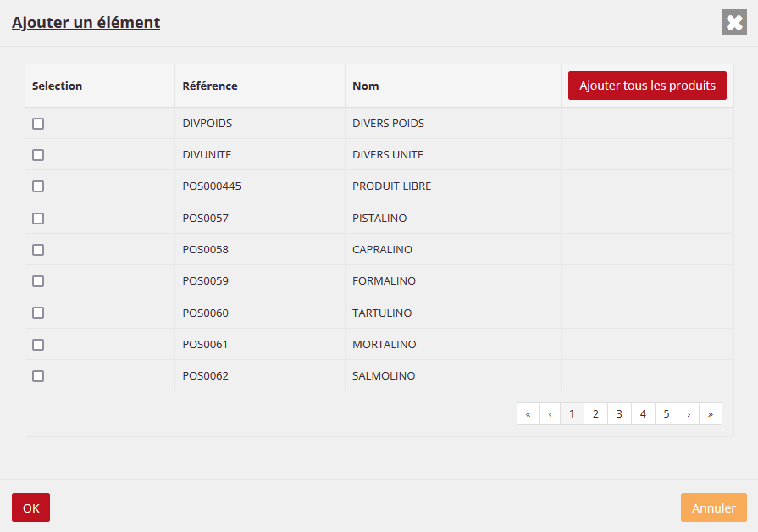Tick the PRODUIT LIBRE checkbox
Screen dimensions: 758x532
(x=38, y=186)
